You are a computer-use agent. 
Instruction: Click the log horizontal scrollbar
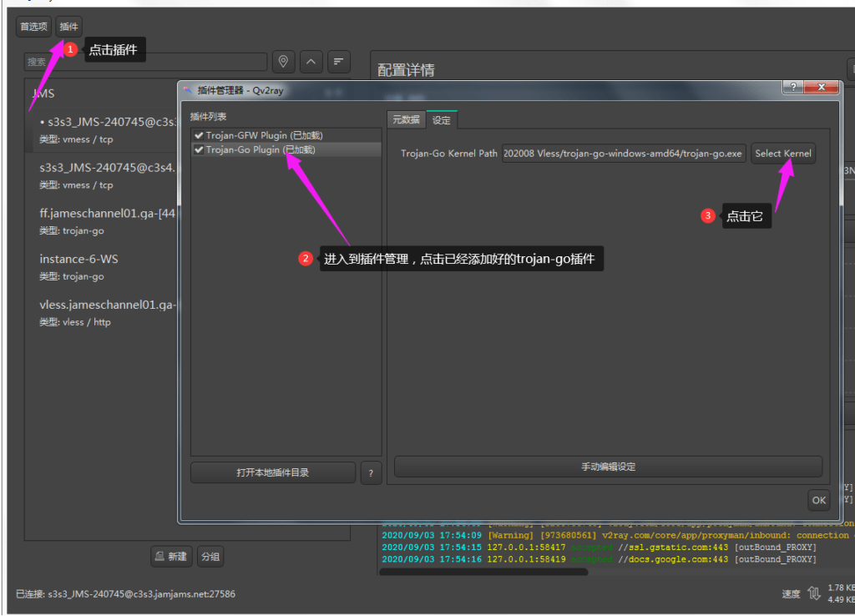pyautogui.click(x=483, y=572)
